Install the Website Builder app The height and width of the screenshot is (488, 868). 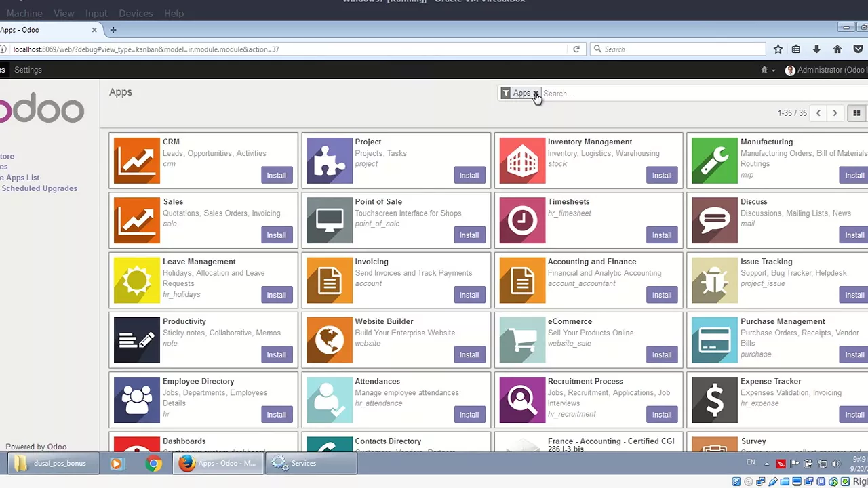(x=469, y=354)
